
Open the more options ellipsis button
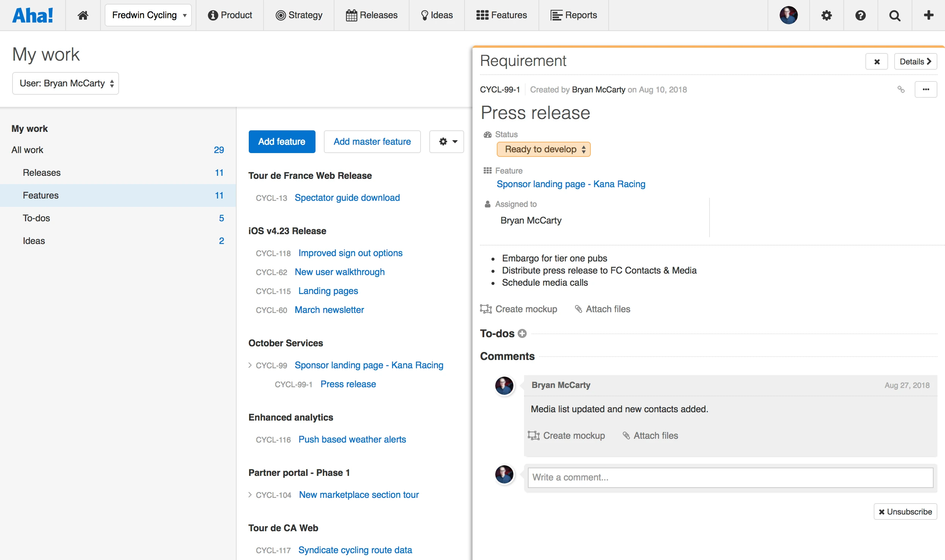(926, 89)
